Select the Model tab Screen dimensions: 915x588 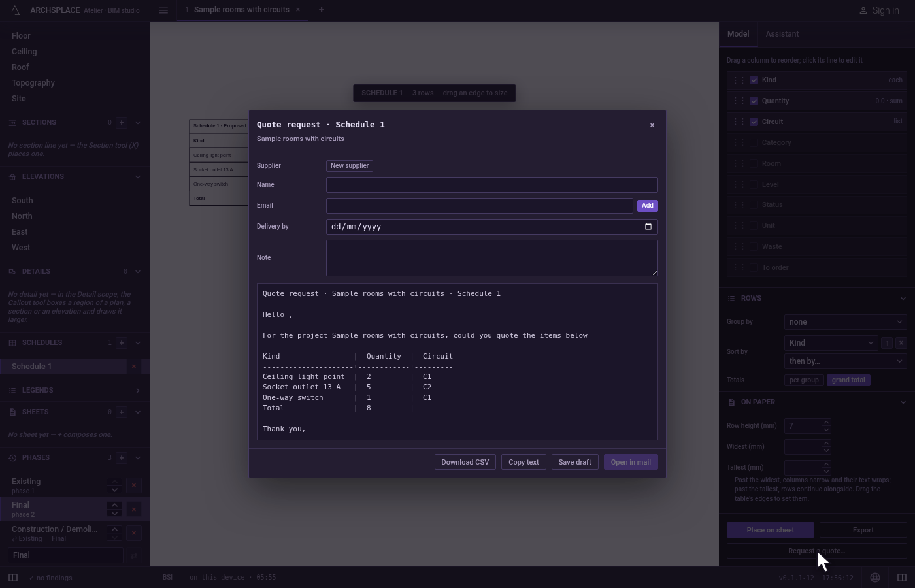(739, 34)
